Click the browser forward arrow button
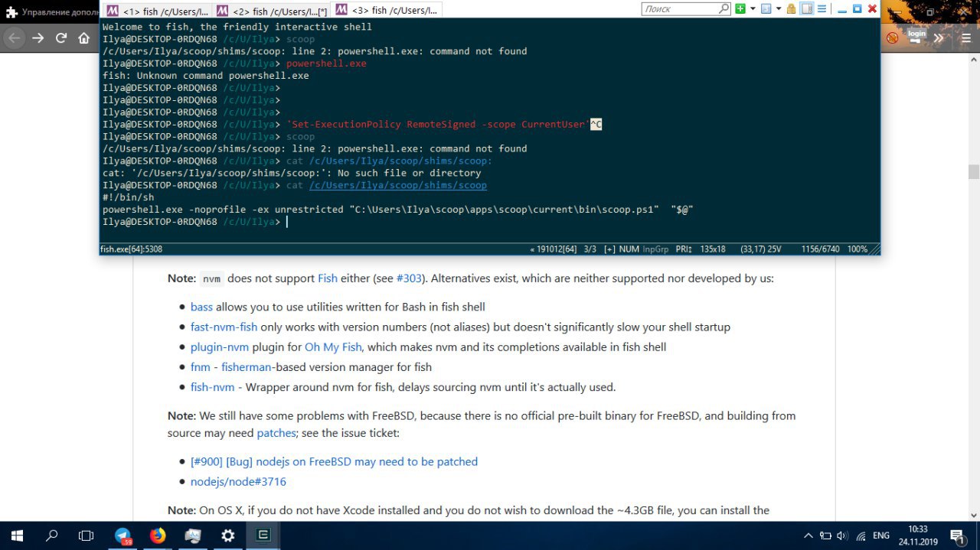980x550 pixels. pyautogui.click(x=38, y=37)
